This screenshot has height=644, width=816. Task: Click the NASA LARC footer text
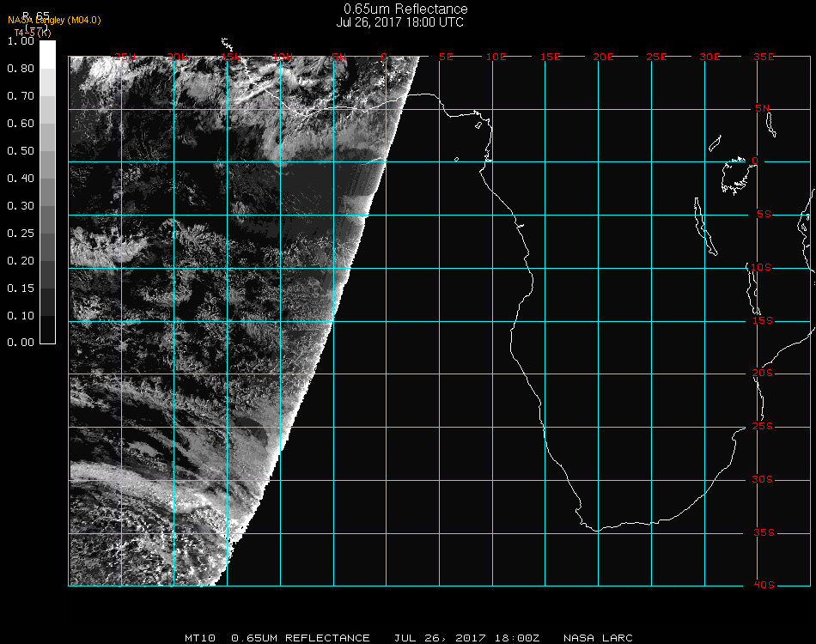(x=598, y=638)
